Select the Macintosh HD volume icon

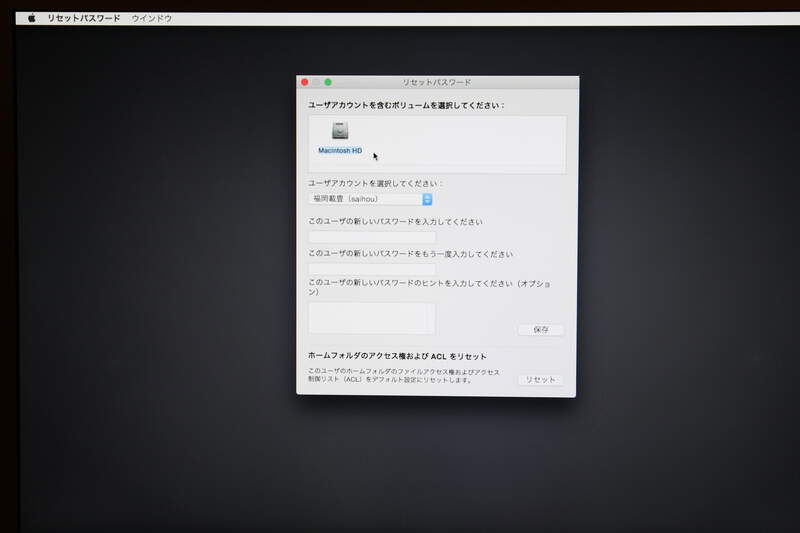341,131
